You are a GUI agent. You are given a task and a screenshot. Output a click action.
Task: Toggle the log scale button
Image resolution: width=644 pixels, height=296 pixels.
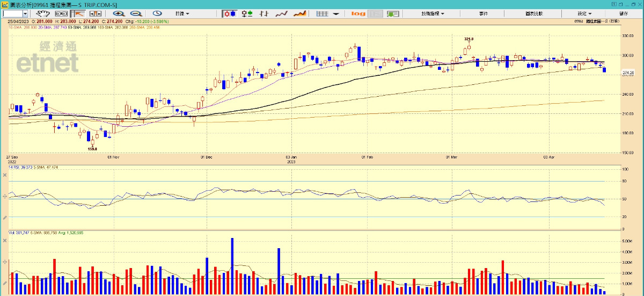[x=358, y=13]
